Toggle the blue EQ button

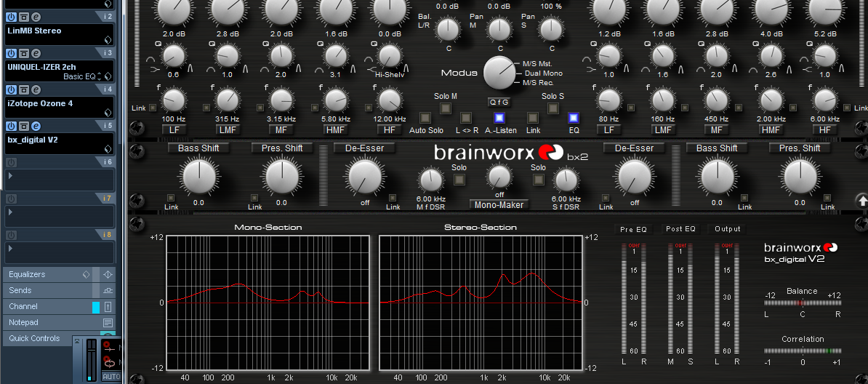[x=574, y=118]
